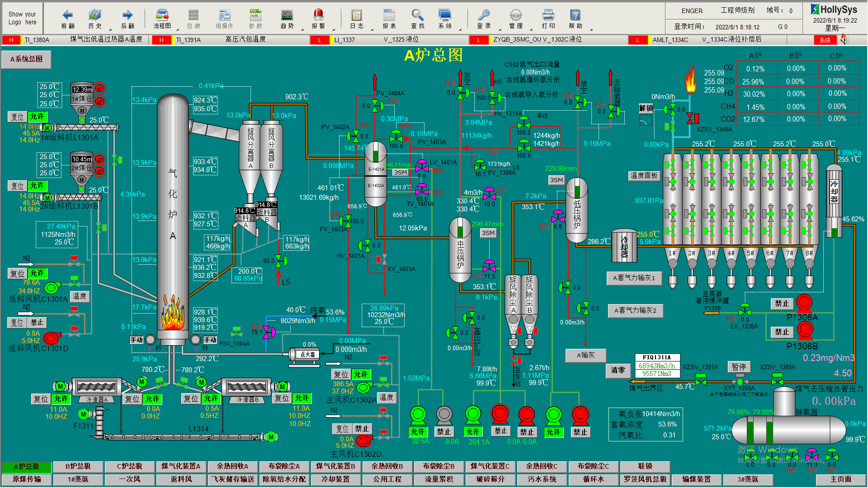Open the 登录 key login icon

[x=484, y=15]
